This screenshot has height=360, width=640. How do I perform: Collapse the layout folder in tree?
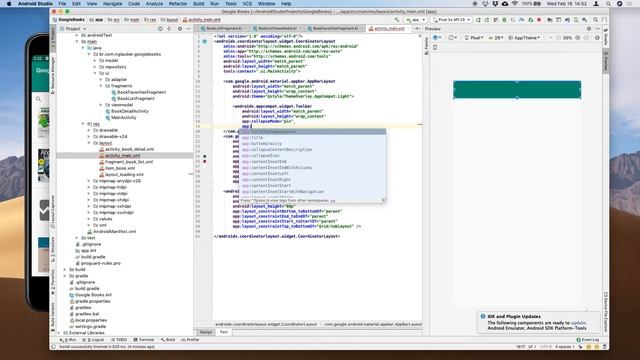point(89,143)
